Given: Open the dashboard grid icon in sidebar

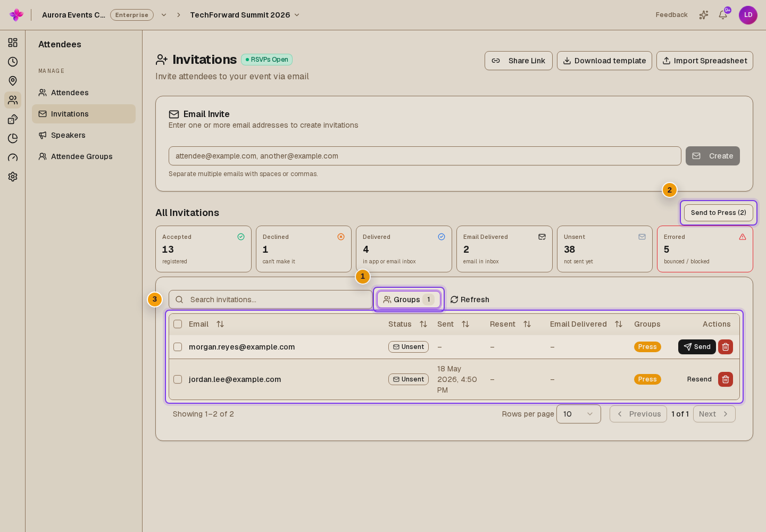Looking at the screenshot, I should click(x=13, y=43).
